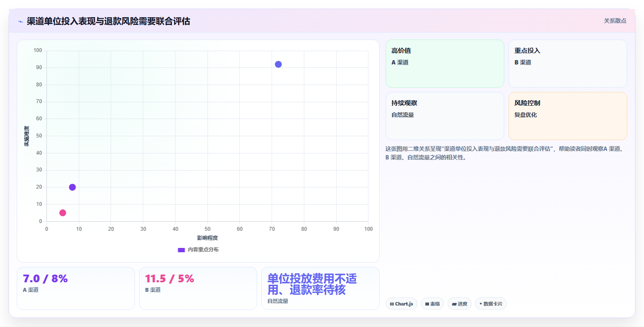Click the 关系散点 label in header

(615, 21)
